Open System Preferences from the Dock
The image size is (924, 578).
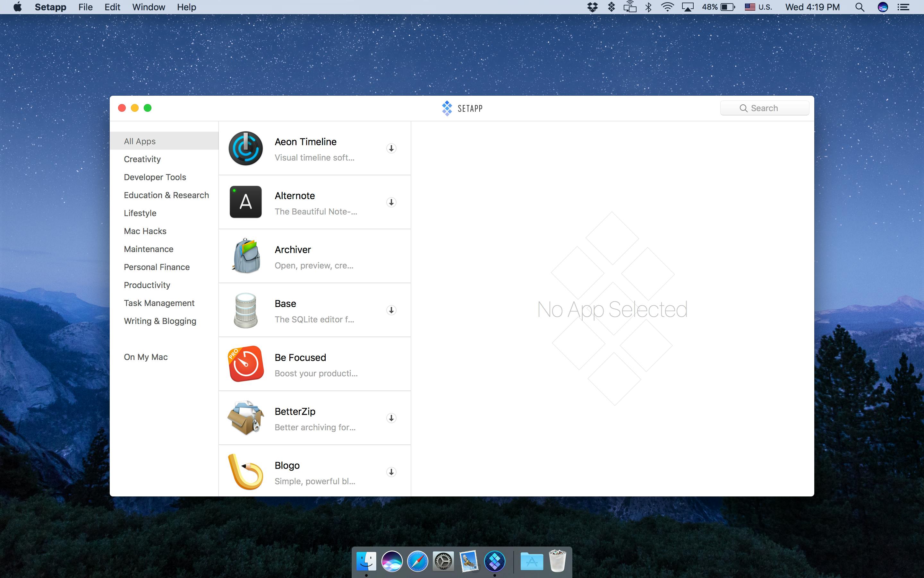(443, 561)
